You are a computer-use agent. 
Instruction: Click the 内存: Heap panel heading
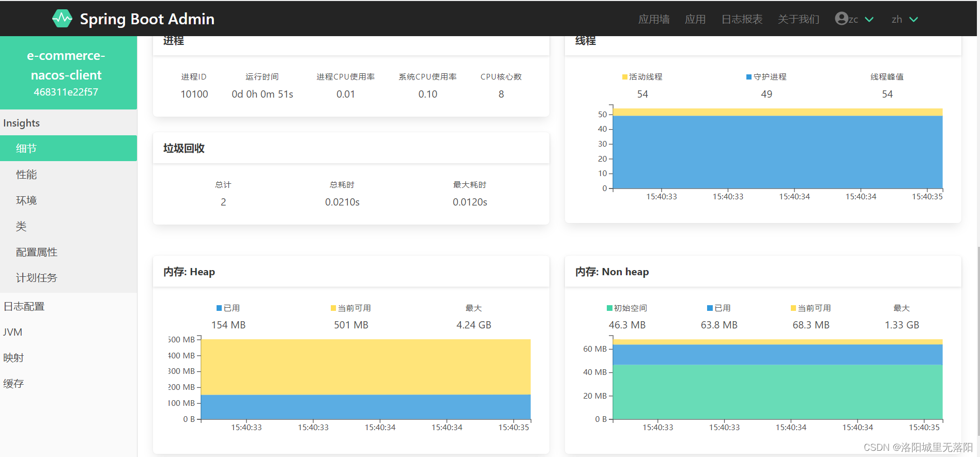point(189,272)
